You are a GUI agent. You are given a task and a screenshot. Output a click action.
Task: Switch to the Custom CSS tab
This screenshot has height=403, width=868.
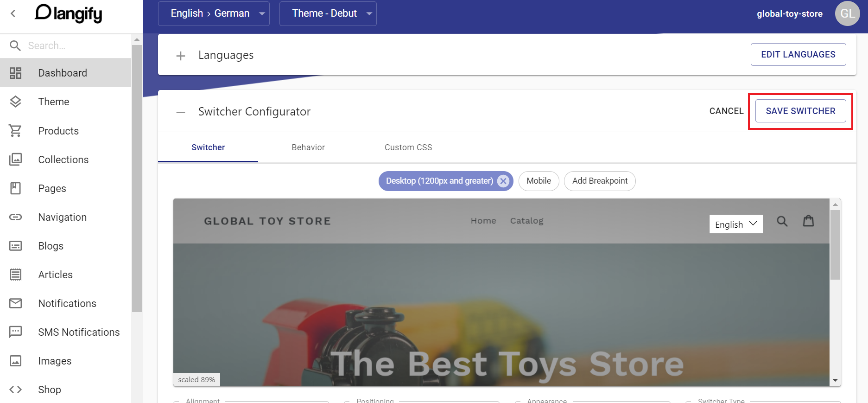(x=408, y=147)
